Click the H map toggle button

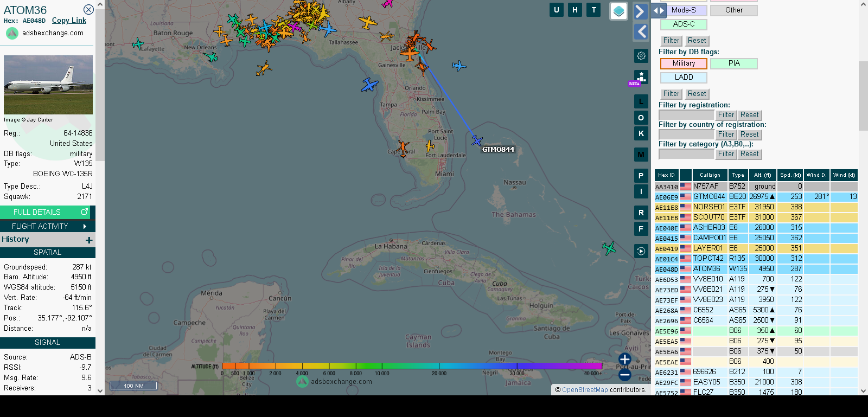(575, 10)
